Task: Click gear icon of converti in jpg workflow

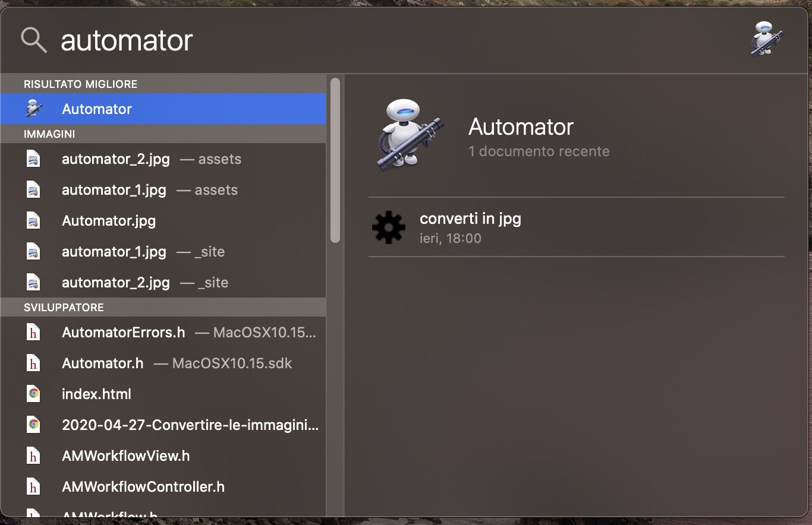Action: [389, 227]
